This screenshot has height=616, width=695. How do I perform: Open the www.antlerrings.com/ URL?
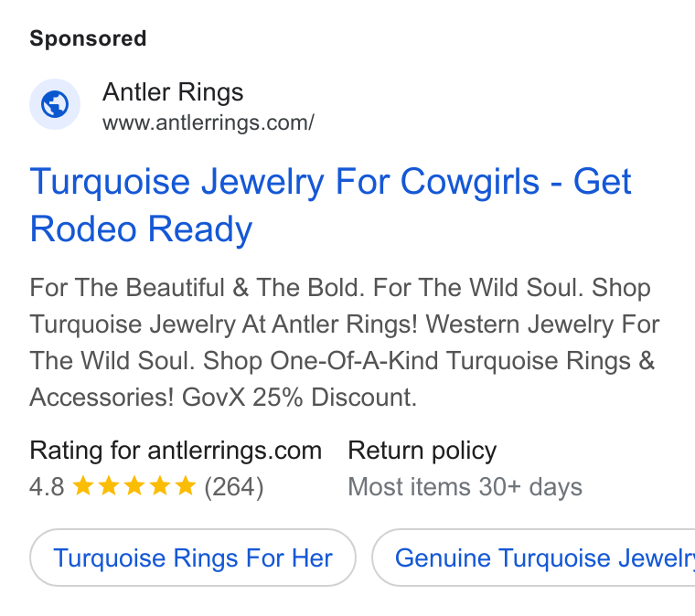[208, 122]
